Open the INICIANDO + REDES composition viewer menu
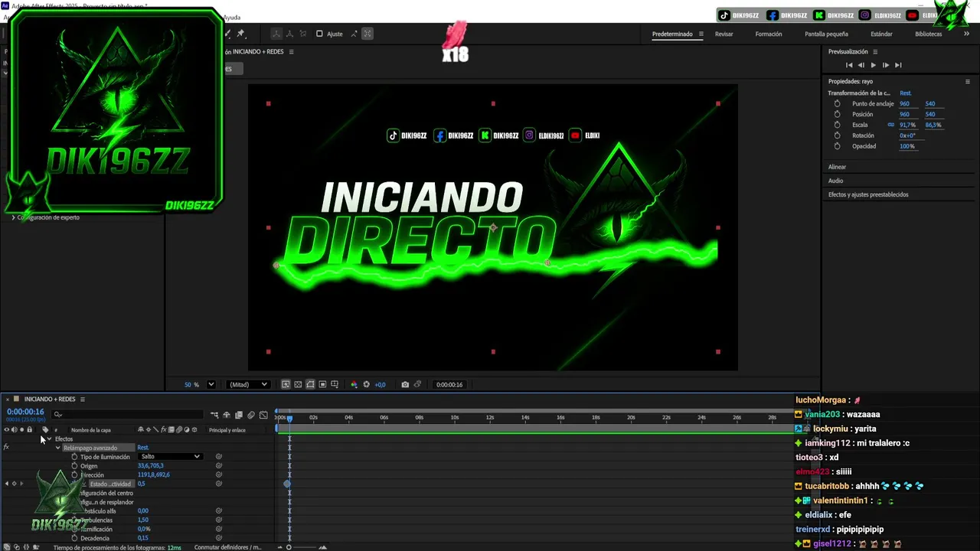Viewport: 980px width, 551px height. click(x=291, y=52)
